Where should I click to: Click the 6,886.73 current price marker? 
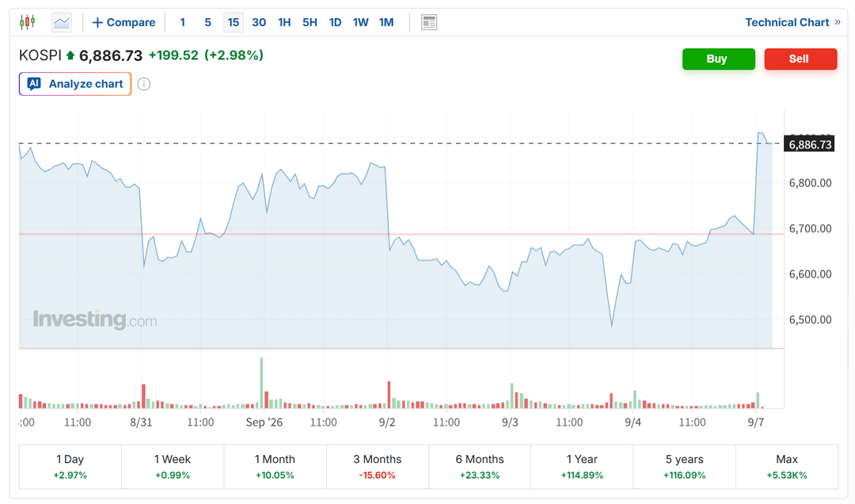(810, 144)
